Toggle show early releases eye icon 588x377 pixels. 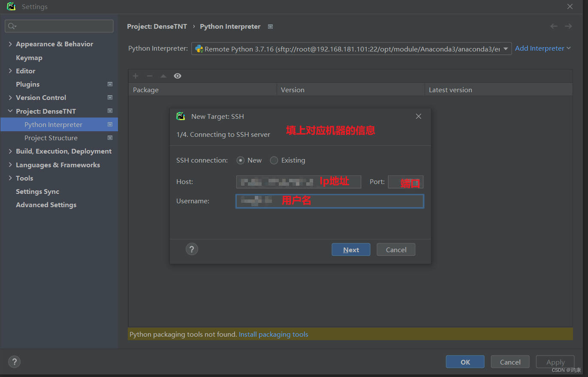click(x=178, y=76)
